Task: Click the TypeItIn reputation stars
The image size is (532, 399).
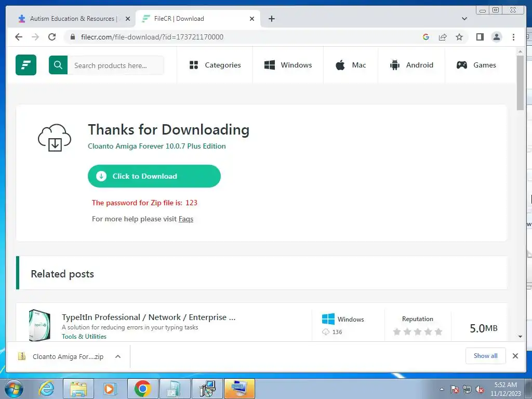Action: pyautogui.click(x=418, y=331)
